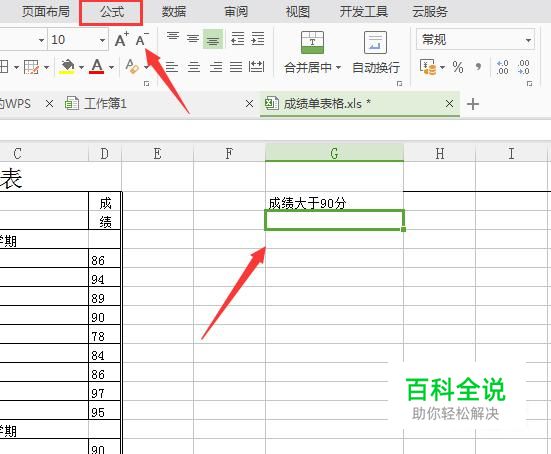Open font settings dialog launcher
The width and height of the screenshot is (551, 454).
[147, 84]
